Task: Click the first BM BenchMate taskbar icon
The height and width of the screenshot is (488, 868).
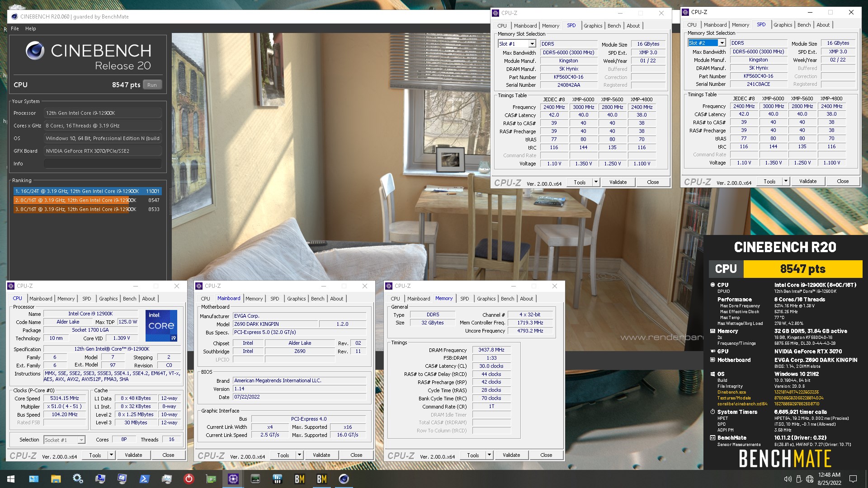Action: 299,479
